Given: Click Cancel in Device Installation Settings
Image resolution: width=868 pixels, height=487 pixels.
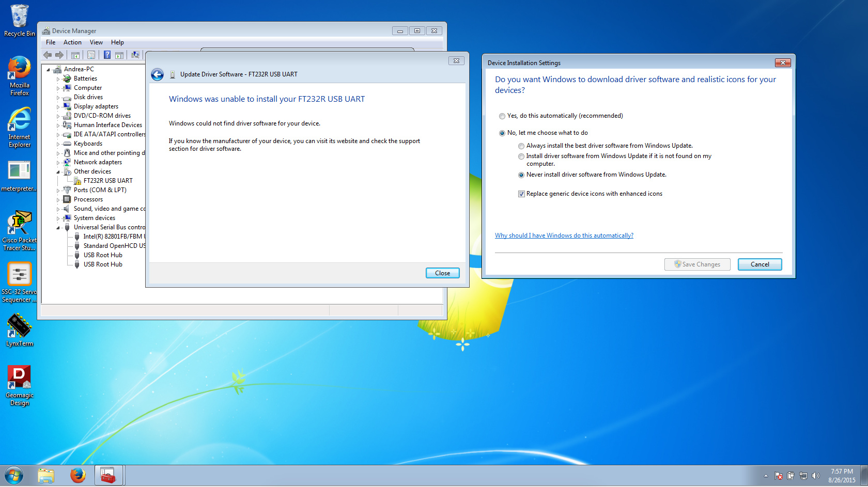Looking at the screenshot, I should tap(760, 264).
